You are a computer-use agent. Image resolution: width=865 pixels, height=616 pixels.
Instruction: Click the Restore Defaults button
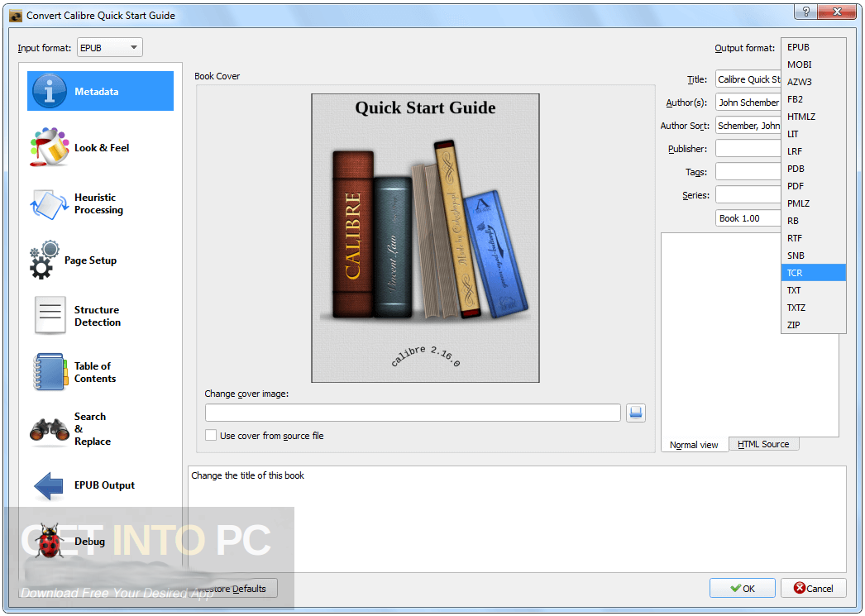click(232, 589)
